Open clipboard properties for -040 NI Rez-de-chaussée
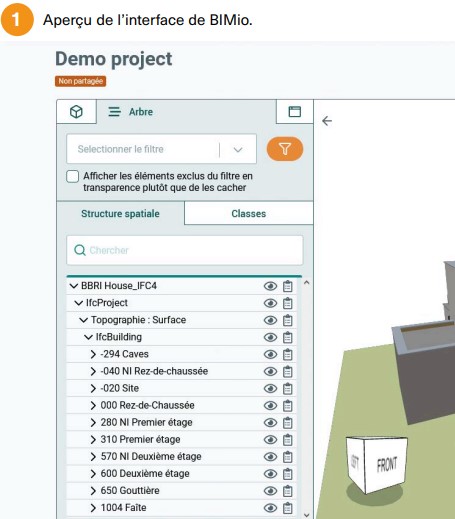The width and height of the screenshot is (455, 519). coord(288,371)
